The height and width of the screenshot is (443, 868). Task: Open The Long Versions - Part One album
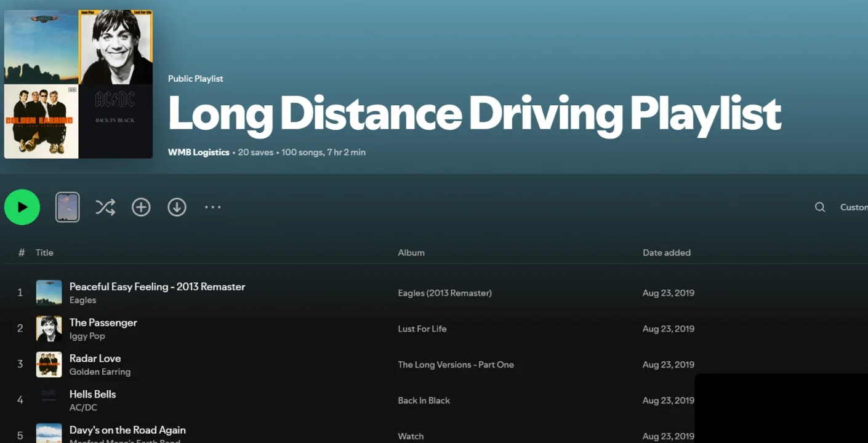pyautogui.click(x=456, y=365)
